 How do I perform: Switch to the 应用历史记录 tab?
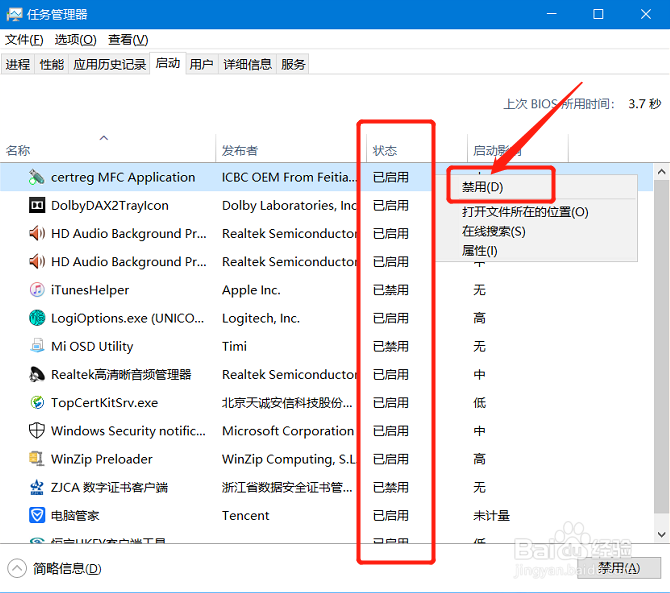109,65
